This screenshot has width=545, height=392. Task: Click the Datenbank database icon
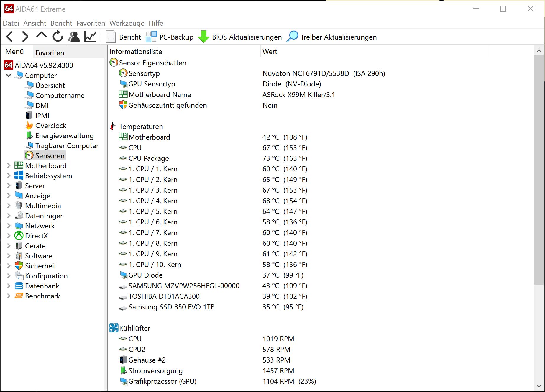coord(19,286)
